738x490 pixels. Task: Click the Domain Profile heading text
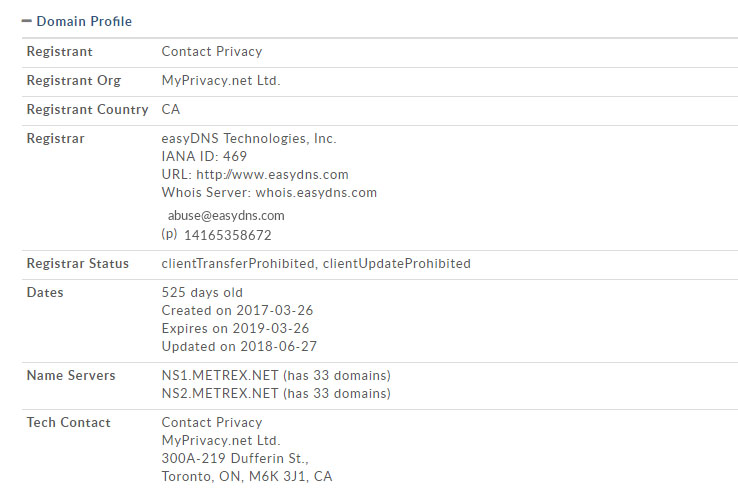click(x=84, y=21)
